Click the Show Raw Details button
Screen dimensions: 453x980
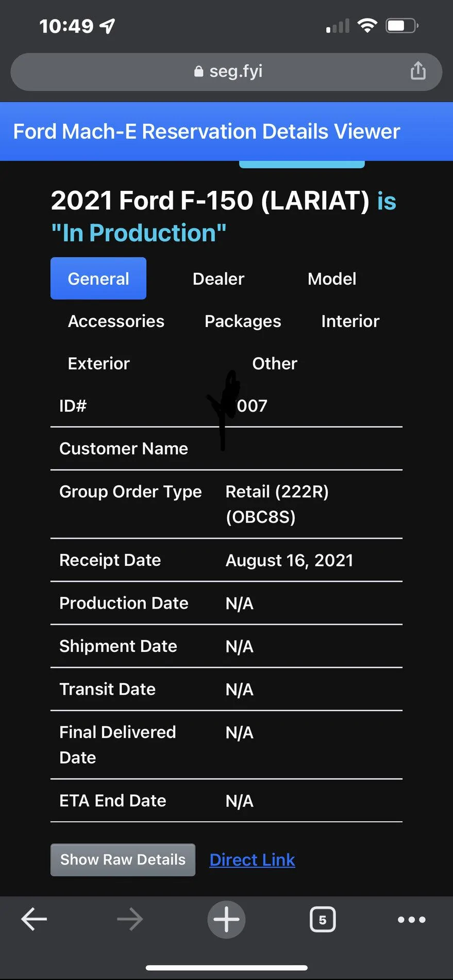pos(123,859)
